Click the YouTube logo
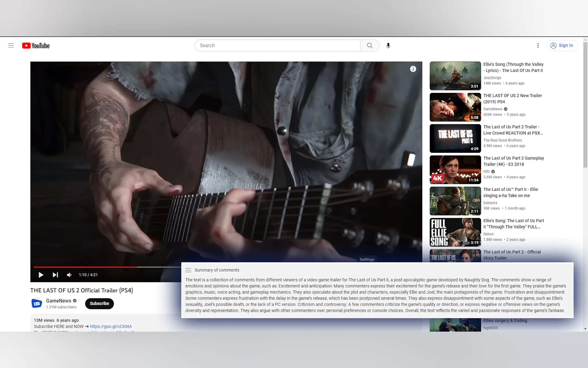588x368 pixels. click(x=36, y=45)
